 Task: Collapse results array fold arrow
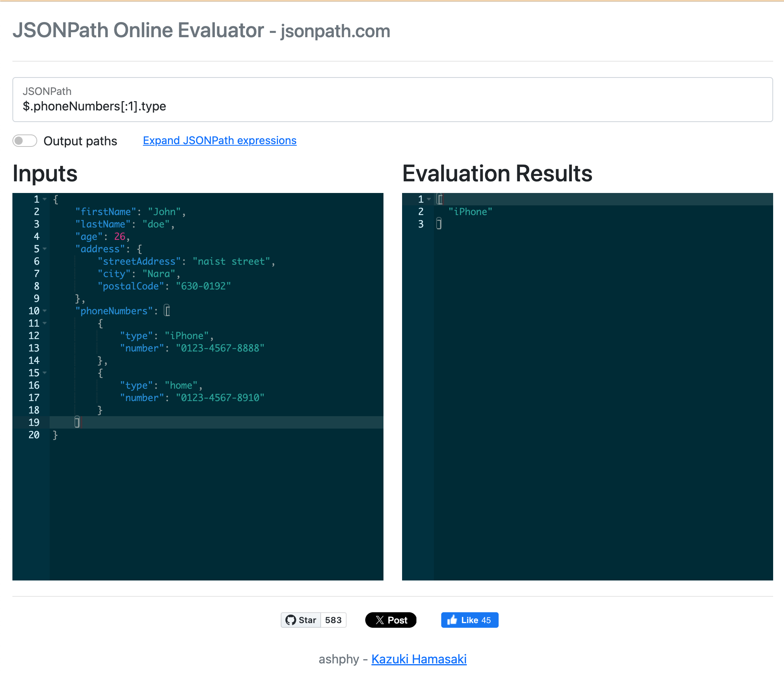tap(429, 199)
